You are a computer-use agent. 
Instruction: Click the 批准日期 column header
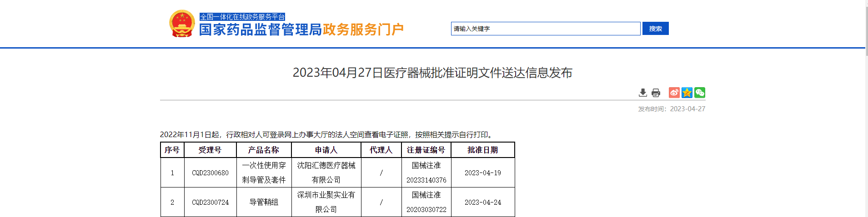[x=482, y=150]
